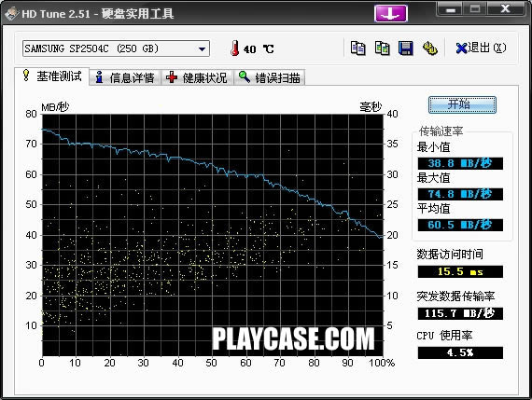Expand the SAMSUNG SP2504C drive dropdown arrow
This screenshot has height=400, width=532.
point(203,48)
